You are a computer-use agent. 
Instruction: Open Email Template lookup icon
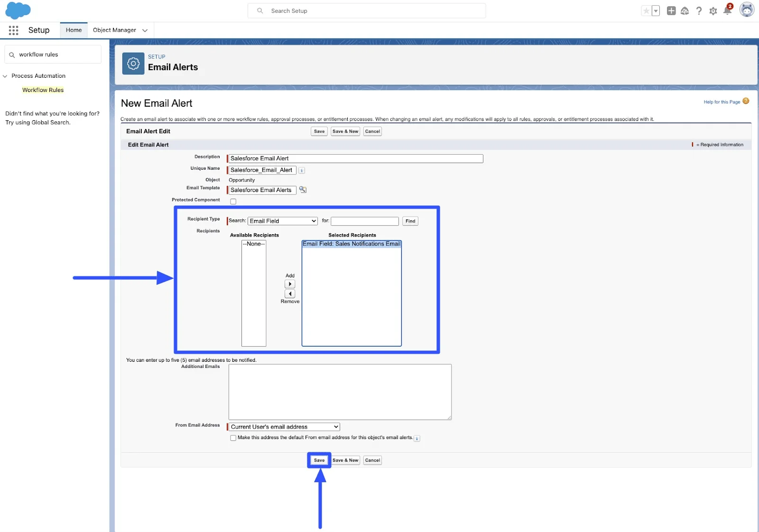pyautogui.click(x=303, y=190)
